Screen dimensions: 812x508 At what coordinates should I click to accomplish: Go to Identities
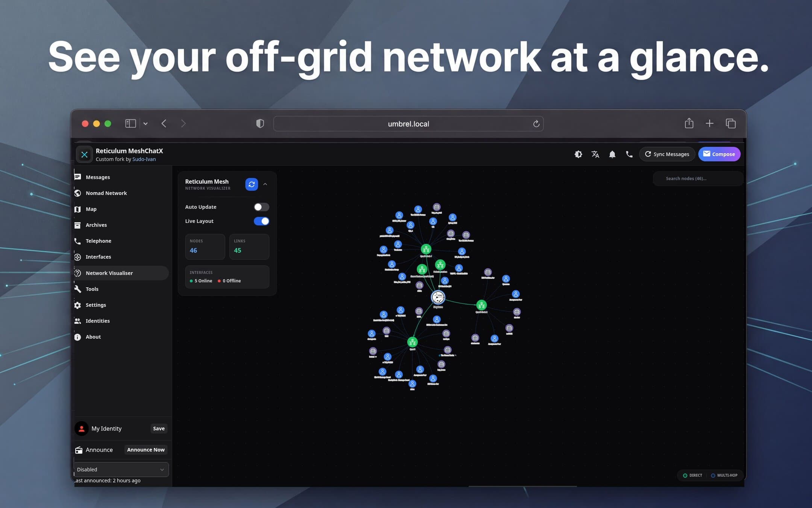pos(121,321)
